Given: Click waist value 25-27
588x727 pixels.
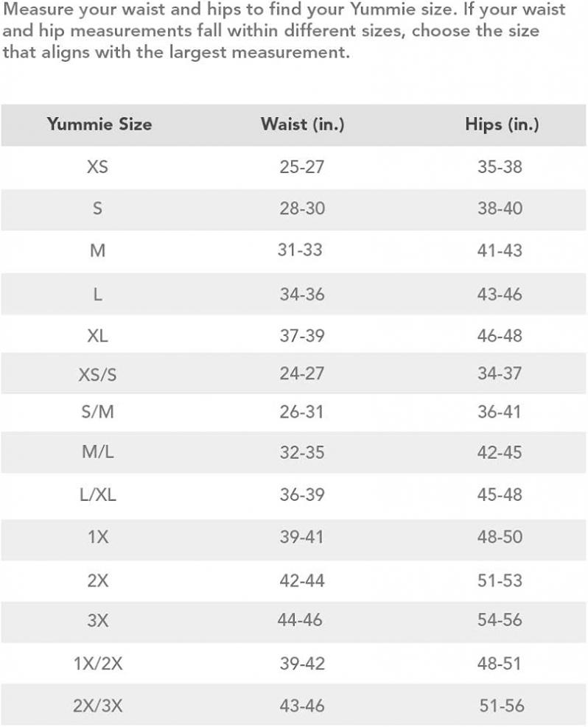Looking at the screenshot, I should tap(301, 166).
